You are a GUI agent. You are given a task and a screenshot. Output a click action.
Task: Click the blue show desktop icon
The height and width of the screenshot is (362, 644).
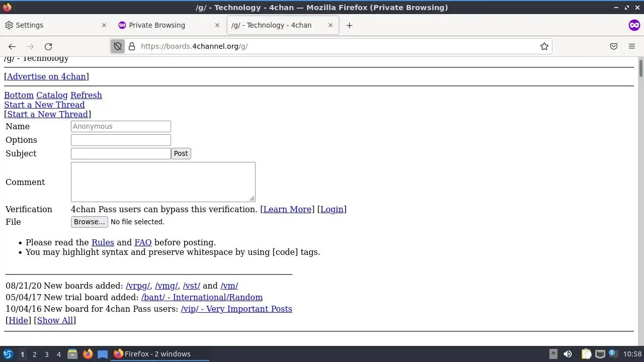pyautogui.click(x=103, y=354)
